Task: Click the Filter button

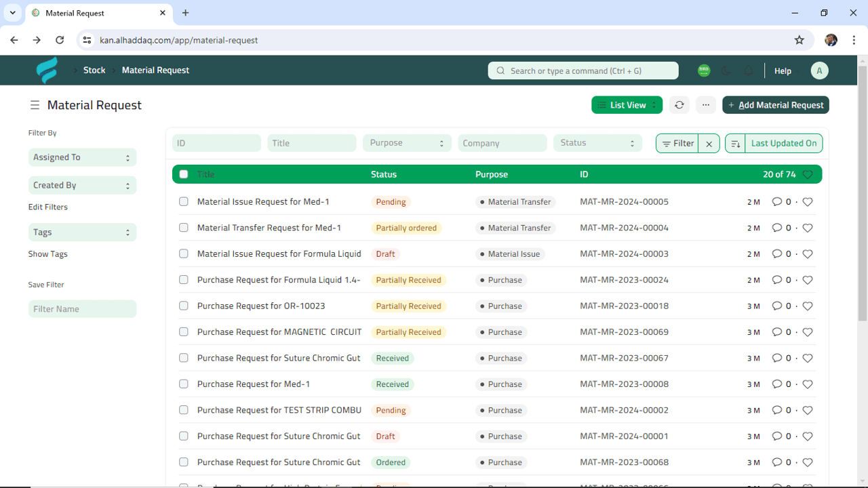Action: [677, 144]
